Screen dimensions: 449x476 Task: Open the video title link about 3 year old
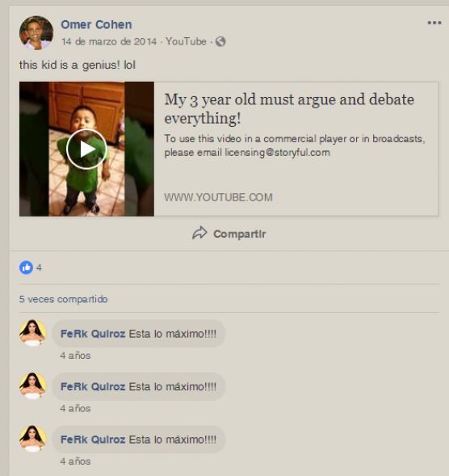pyautogui.click(x=289, y=108)
